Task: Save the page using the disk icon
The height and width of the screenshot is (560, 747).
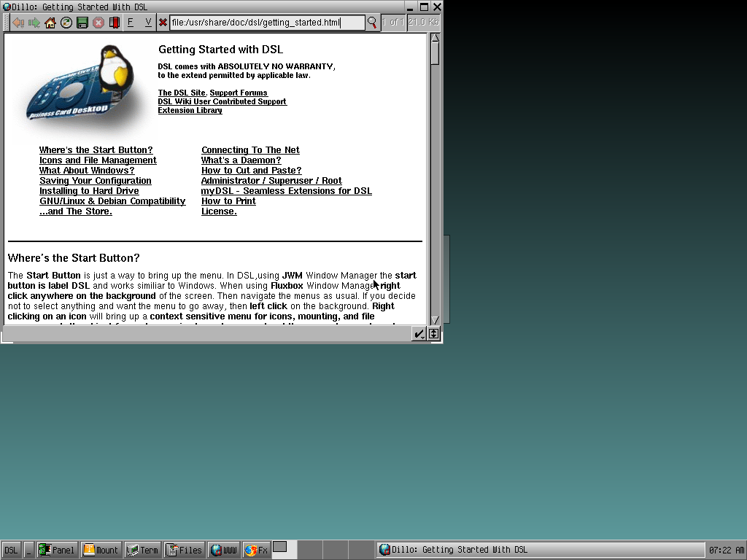Action: [x=82, y=22]
